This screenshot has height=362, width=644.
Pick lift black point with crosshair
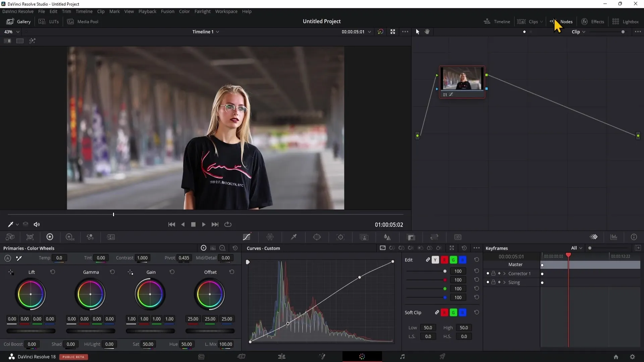pyautogui.click(x=11, y=272)
